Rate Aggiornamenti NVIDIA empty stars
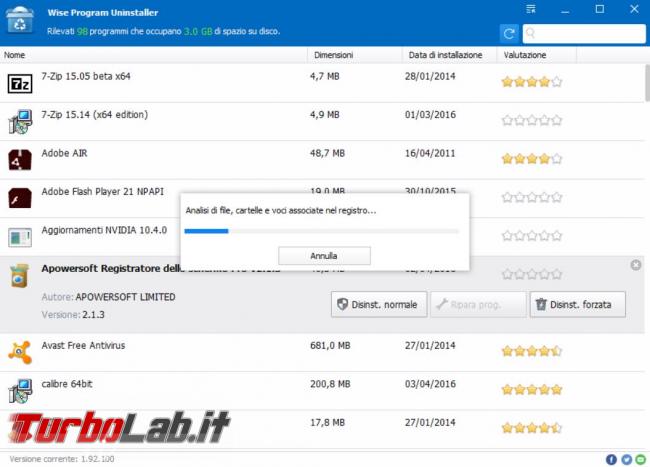The width and height of the screenshot is (650, 467). [x=532, y=236]
